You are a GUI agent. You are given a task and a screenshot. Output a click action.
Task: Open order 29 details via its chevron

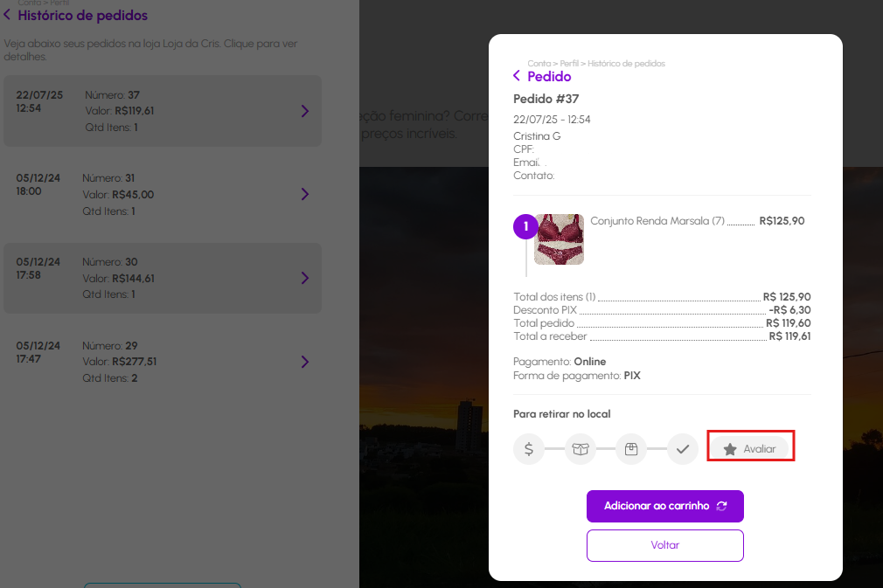click(305, 362)
